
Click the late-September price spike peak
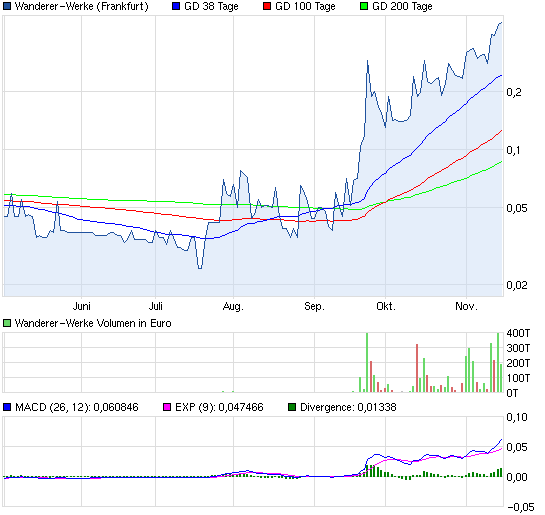[x=367, y=61]
